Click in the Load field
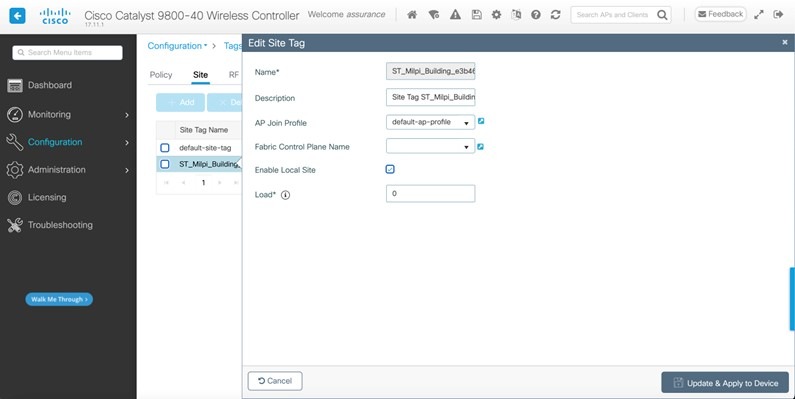This screenshot has width=795, height=399. (x=430, y=194)
